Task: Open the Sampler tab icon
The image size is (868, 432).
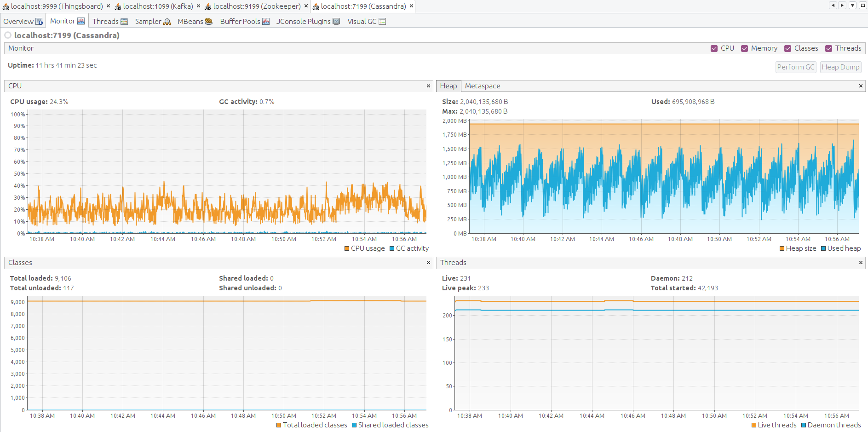Action: [167, 22]
